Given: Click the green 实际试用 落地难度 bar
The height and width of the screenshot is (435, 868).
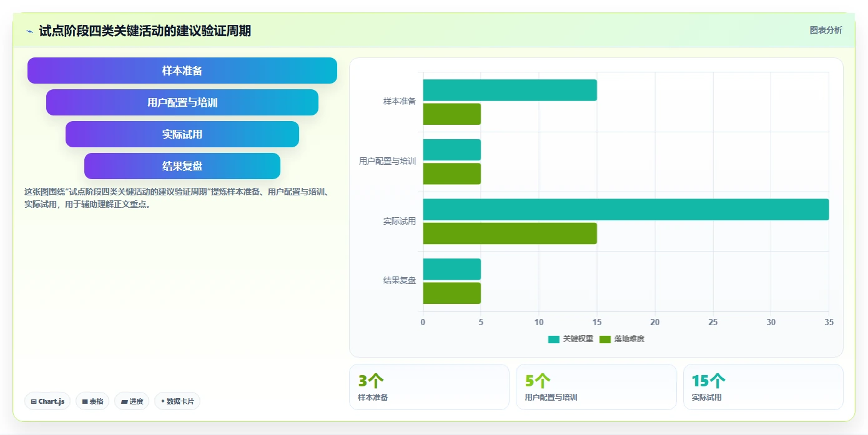Looking at the screenshot, I should coord(510,233).
